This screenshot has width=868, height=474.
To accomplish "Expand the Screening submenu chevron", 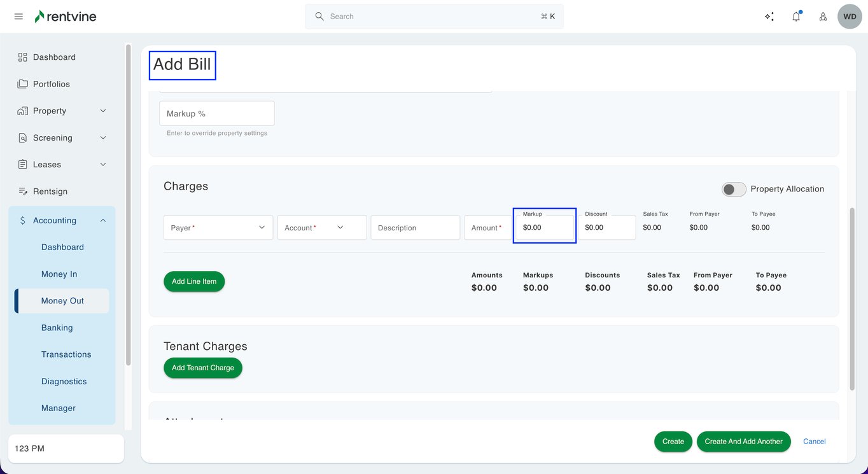I will coord(103,137).
